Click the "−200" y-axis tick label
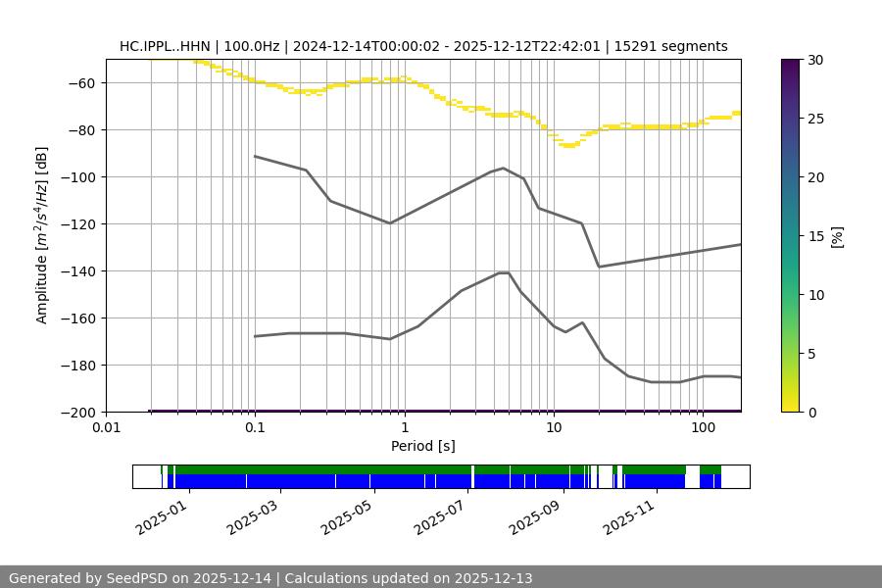Image resolution: width=882 pixels, height=588 pixels. click(77, 412)
